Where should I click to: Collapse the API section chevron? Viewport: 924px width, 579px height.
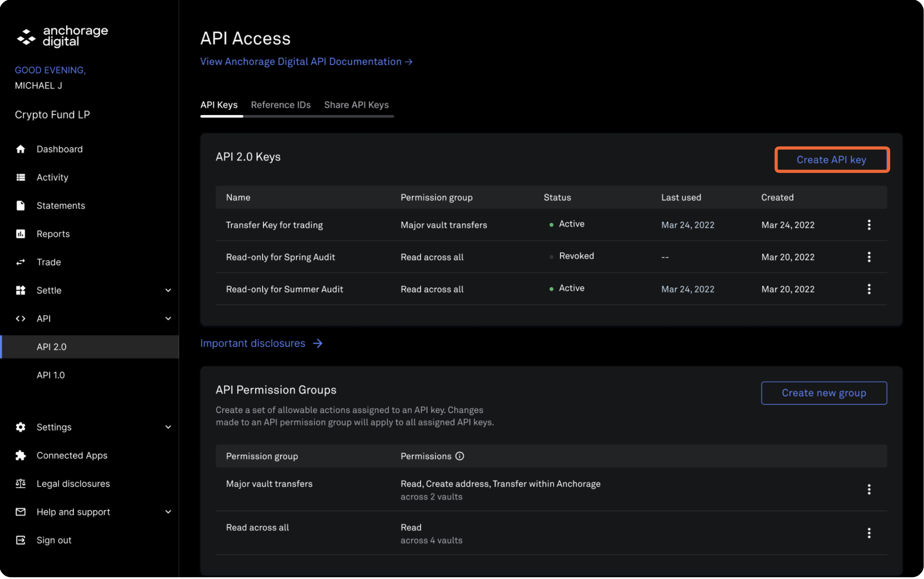[x=168, y=318]
